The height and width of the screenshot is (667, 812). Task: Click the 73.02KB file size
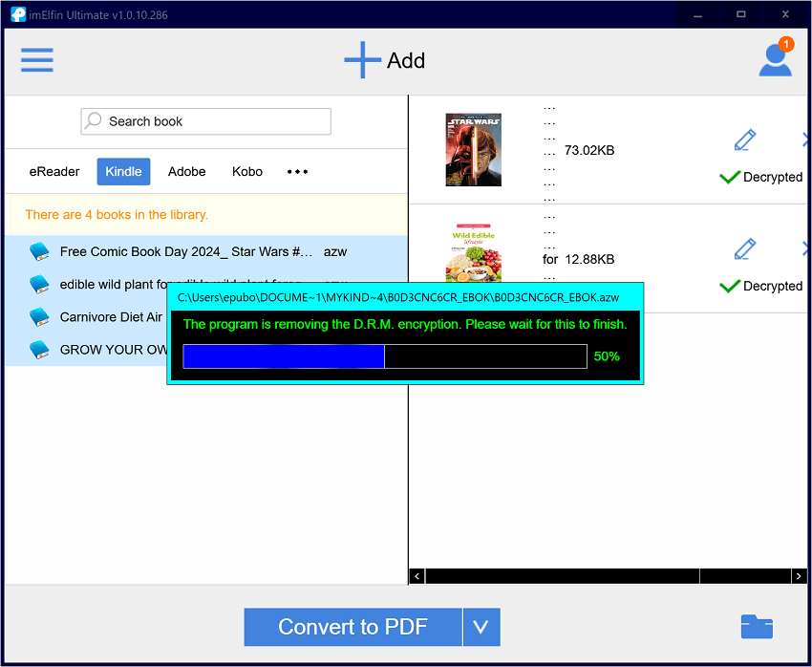click(589, 151)
